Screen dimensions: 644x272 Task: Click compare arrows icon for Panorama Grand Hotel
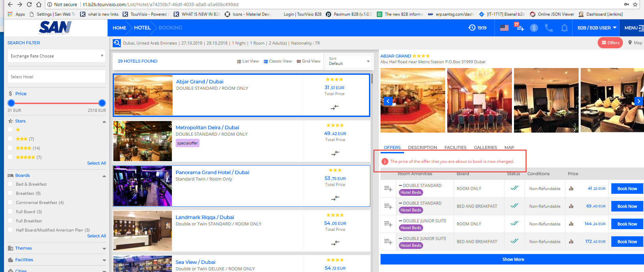click(x=335, y=198)
